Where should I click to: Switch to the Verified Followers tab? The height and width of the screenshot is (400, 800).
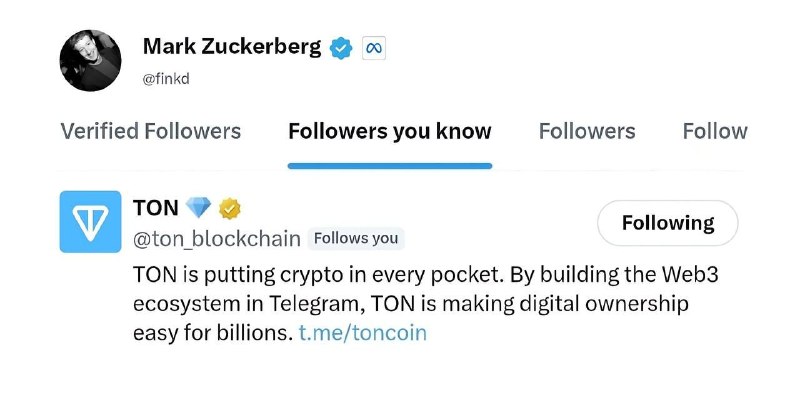151,131
